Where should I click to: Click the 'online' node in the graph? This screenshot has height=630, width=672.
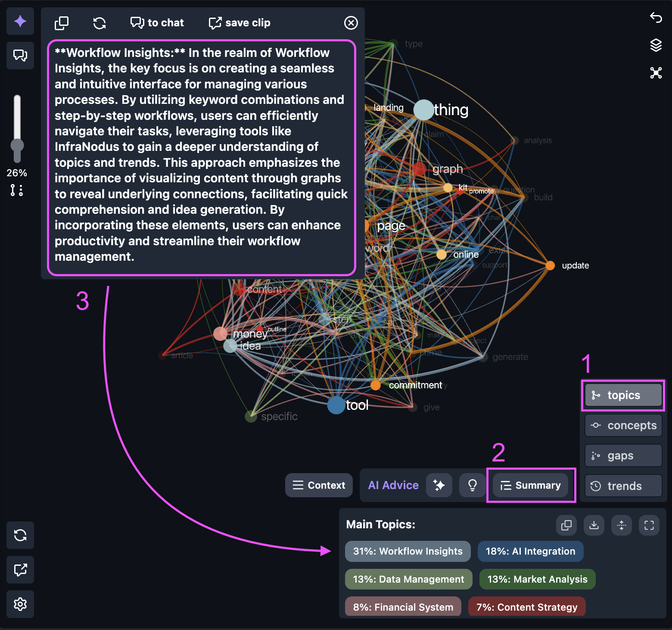pos(442,254)
